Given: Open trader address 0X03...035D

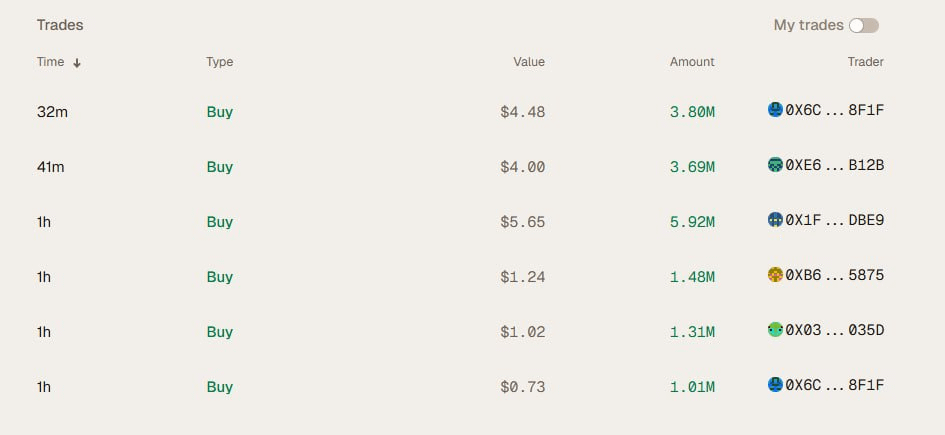Looking at the screenshot, I should tap(835, 330).
